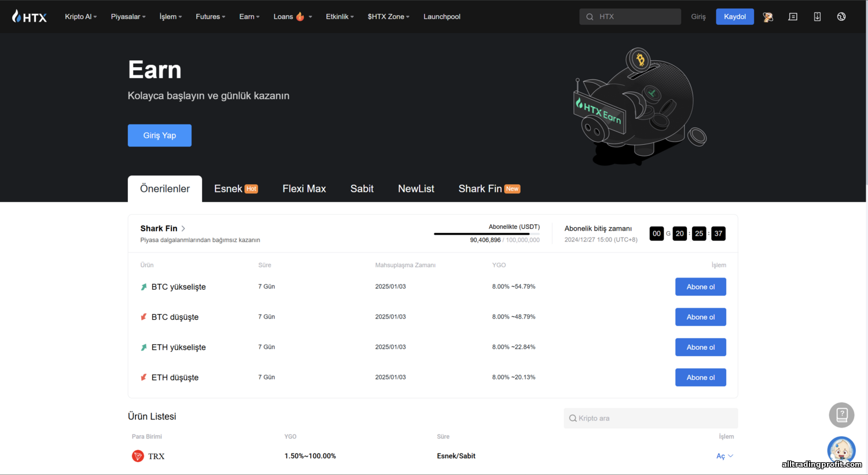
Task: Open the chat mascot floating button
Action: 841,450
